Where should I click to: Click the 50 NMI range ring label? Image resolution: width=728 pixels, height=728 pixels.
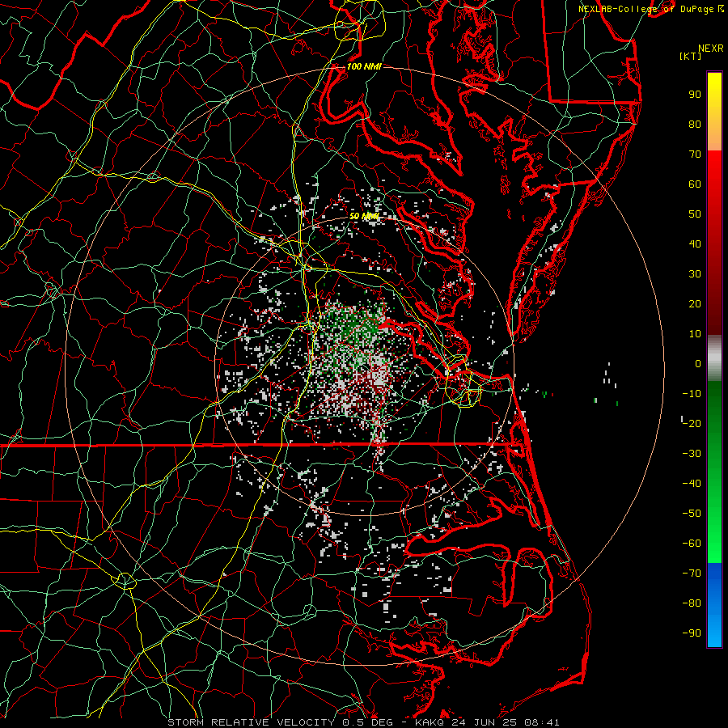[363, 216]
